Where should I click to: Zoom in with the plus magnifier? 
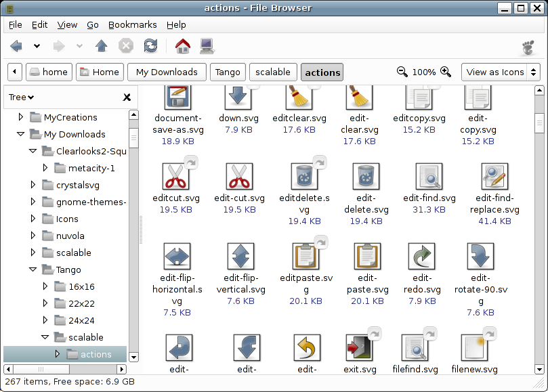pyautogui.click(x=446, y=72)
